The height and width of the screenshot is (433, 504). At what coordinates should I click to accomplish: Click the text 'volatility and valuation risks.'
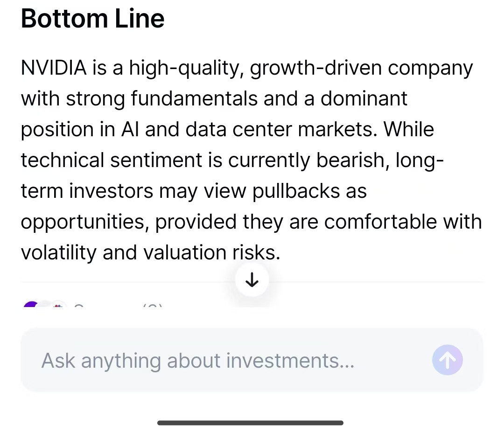(150, 252)
